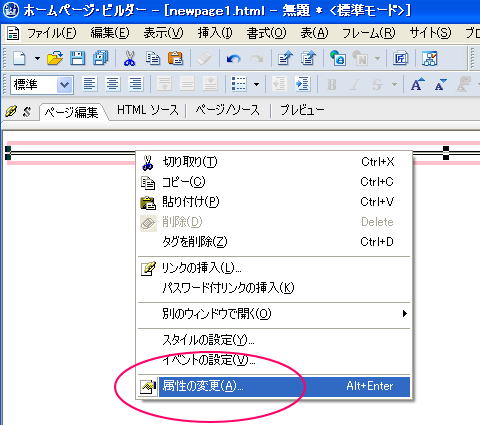Switch to the プレビュー tab

coord(302,110)
